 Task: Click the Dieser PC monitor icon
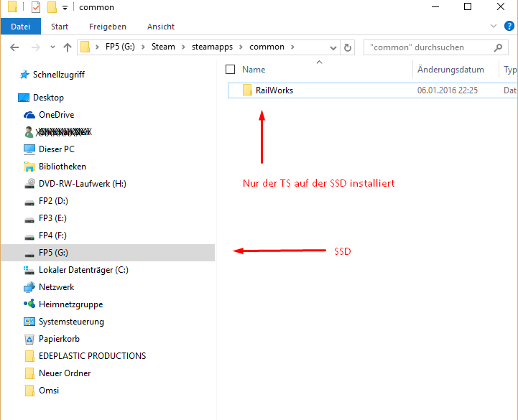tap(29, 149)
